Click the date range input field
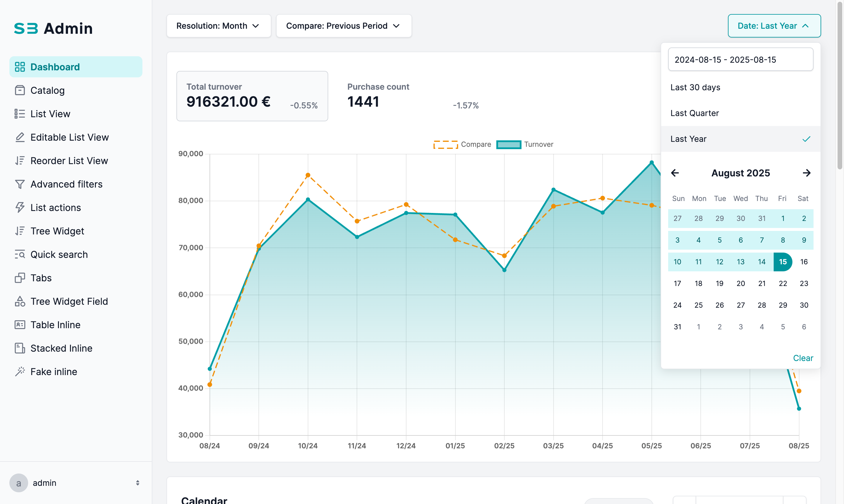Viewport: 844px width, 504px height. click(740, 59)
